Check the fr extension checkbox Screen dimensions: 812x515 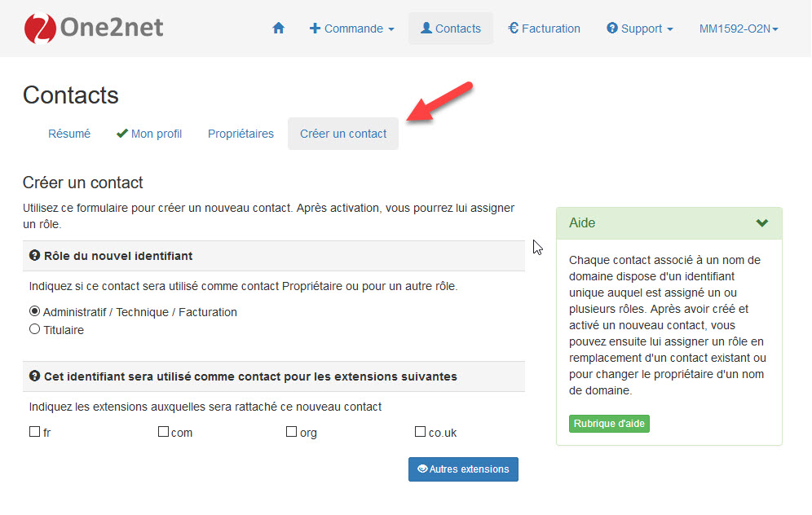point(35,431)
